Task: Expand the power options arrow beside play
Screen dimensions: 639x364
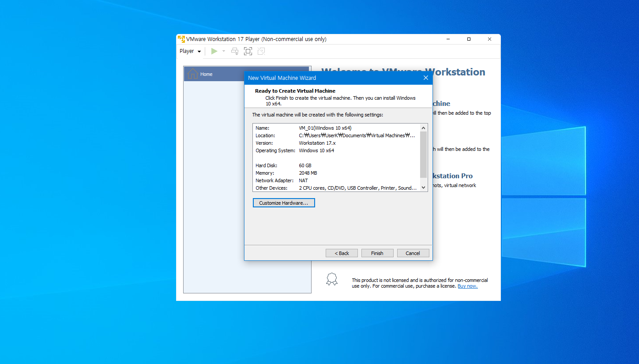Action: [x=223, y=51]
